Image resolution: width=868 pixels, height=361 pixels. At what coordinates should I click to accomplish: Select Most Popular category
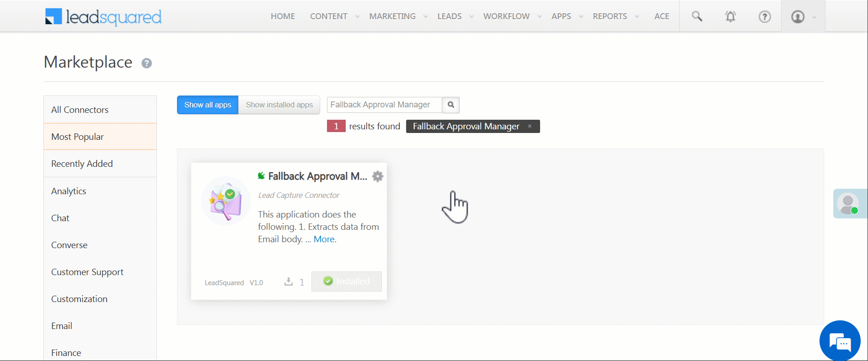(100, 137)
